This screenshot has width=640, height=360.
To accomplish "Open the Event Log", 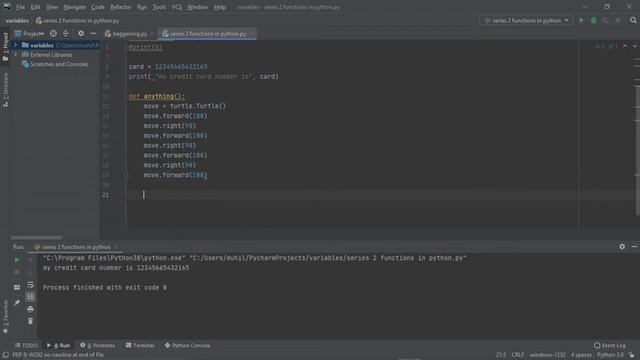I will click(x=610, y=345).
